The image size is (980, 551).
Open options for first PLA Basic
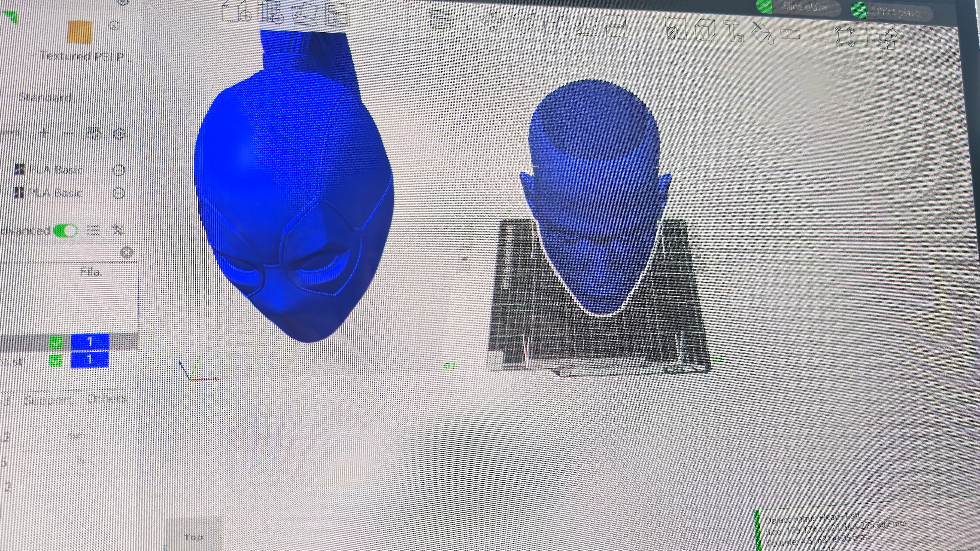[x=119, y=170]
